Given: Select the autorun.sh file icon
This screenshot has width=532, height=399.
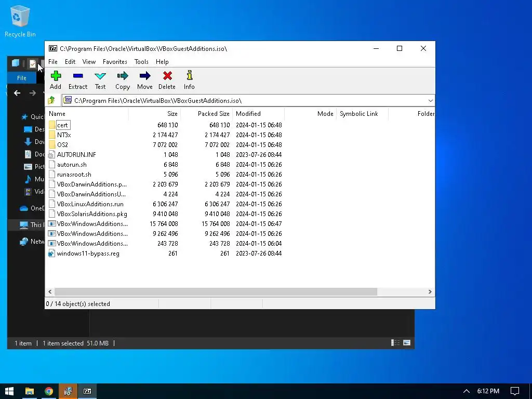Looking at the screenshot, I should (x=51, y=165).
